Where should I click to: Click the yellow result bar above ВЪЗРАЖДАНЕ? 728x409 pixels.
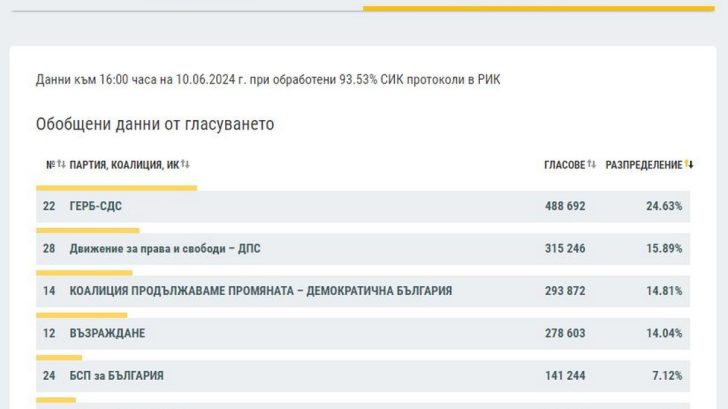(x=82, y=315)
